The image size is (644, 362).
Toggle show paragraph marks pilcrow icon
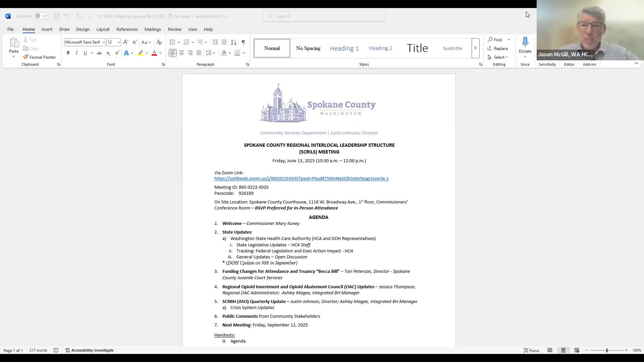tap(244, 42)
